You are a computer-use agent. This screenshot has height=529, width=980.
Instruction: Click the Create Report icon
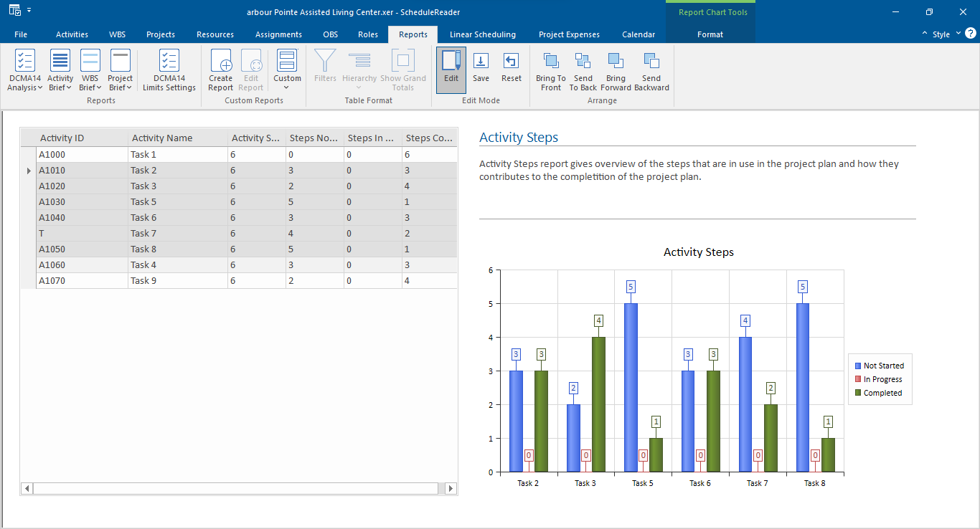pyautogui.click(x=220, y=70)
